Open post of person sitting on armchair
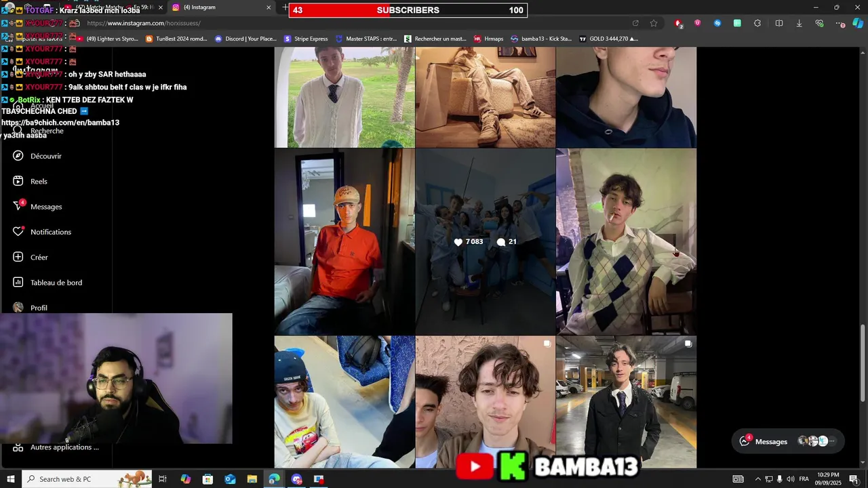868x488 pixels. [485, 97]
